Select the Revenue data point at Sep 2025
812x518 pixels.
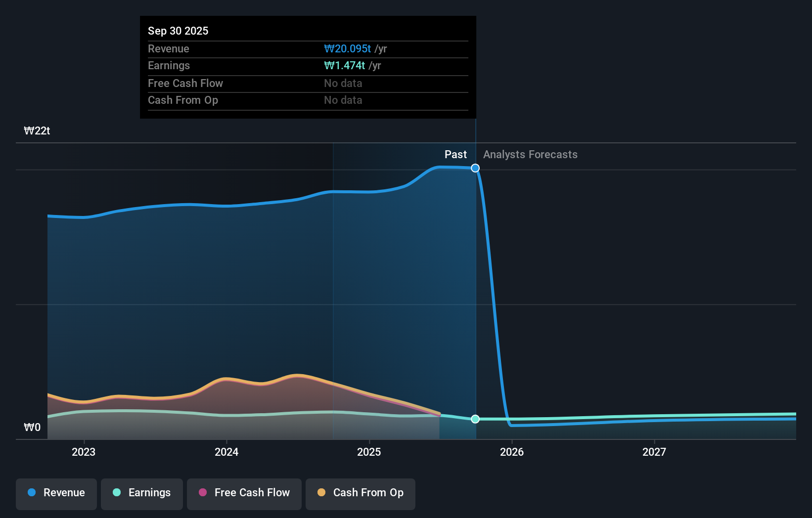point(475,168)
